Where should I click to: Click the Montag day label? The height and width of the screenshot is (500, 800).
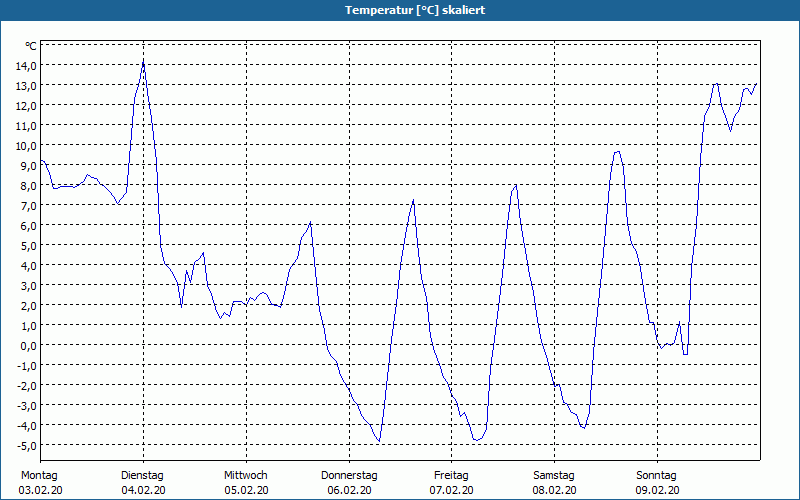click(39, 476)
